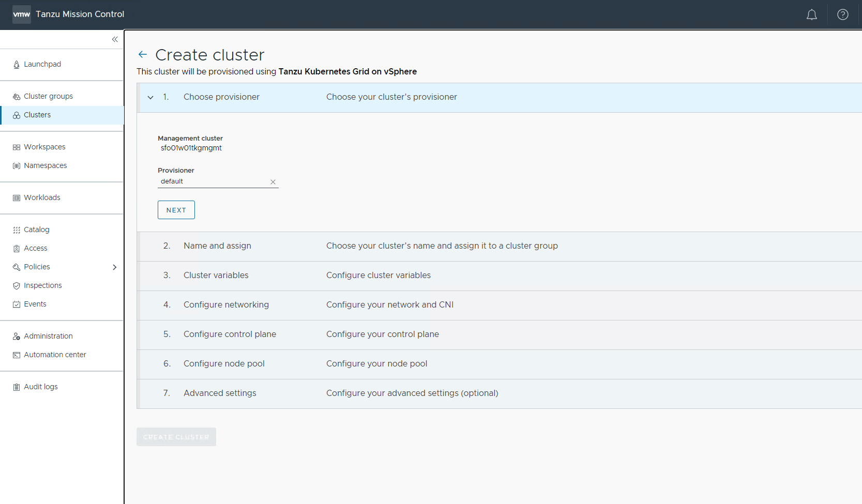Click the Policies icon

(17, 267)
